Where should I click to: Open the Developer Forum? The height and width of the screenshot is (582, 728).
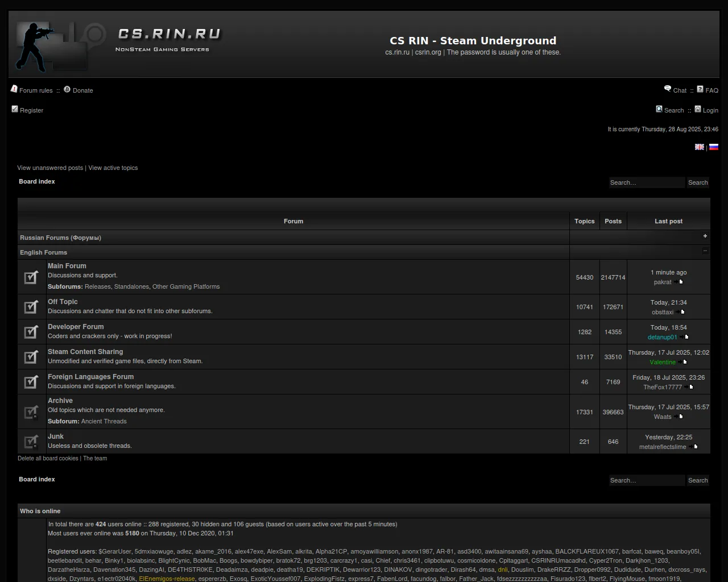[x=76, y=327]
